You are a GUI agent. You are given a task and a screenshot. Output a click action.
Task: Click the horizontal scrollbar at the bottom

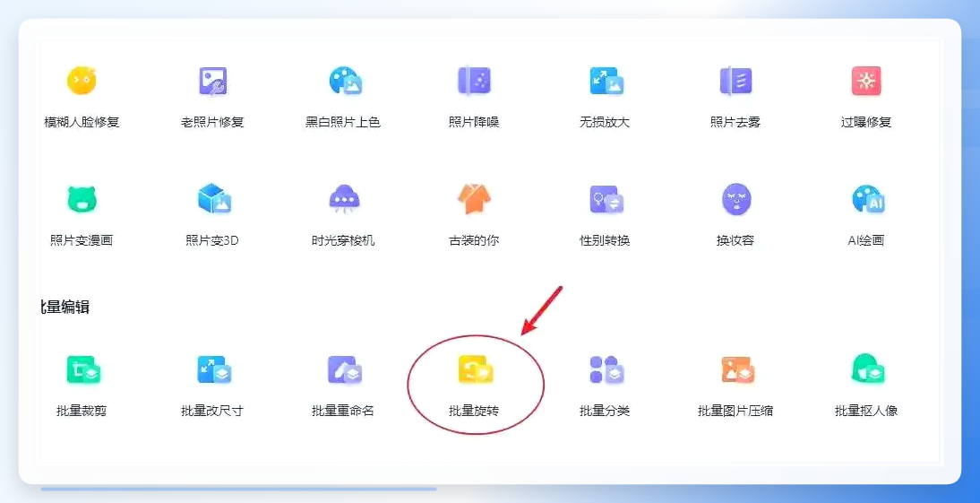click(239, 489)
